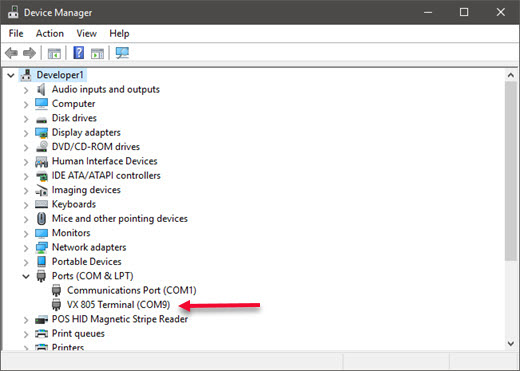Click the DVD/CD-ROM drives disc icon

point(42,147)
